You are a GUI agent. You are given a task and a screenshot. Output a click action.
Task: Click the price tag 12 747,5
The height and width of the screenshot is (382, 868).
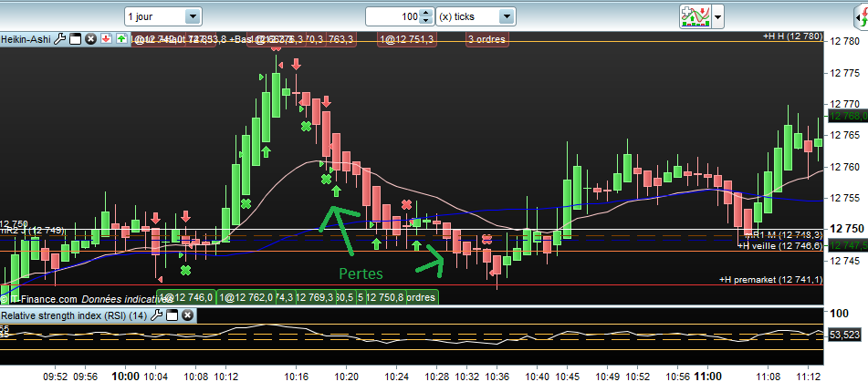click(848, 245)
